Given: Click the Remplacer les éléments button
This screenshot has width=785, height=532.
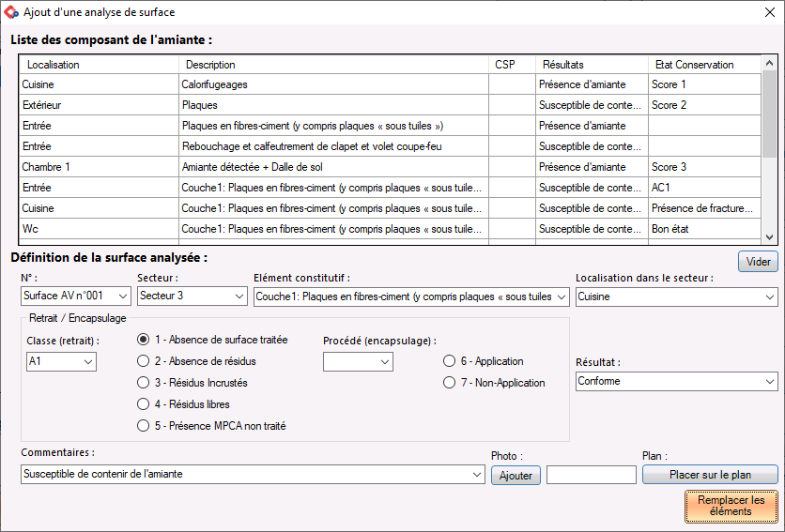Looking at the screenshot, I should [731, 506].
